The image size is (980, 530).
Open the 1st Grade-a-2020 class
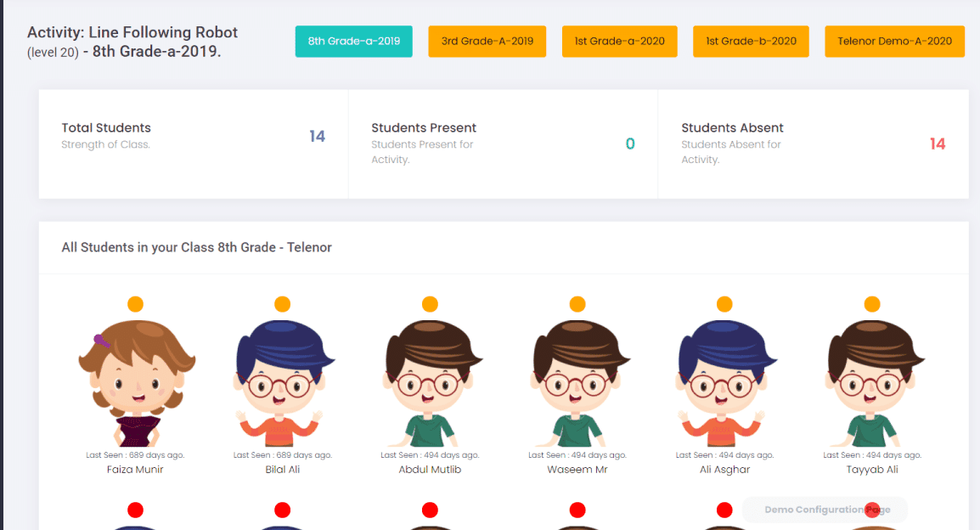click(x=619, y=42)
